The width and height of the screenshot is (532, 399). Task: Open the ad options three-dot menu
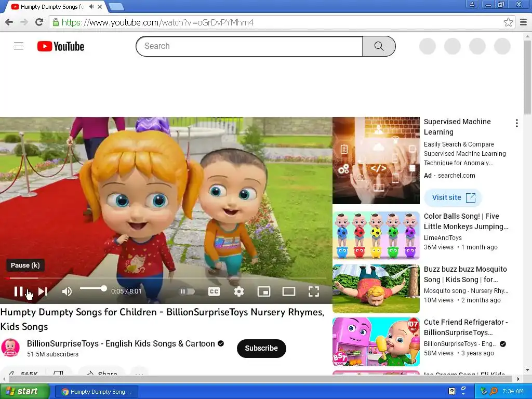(516, 123)
